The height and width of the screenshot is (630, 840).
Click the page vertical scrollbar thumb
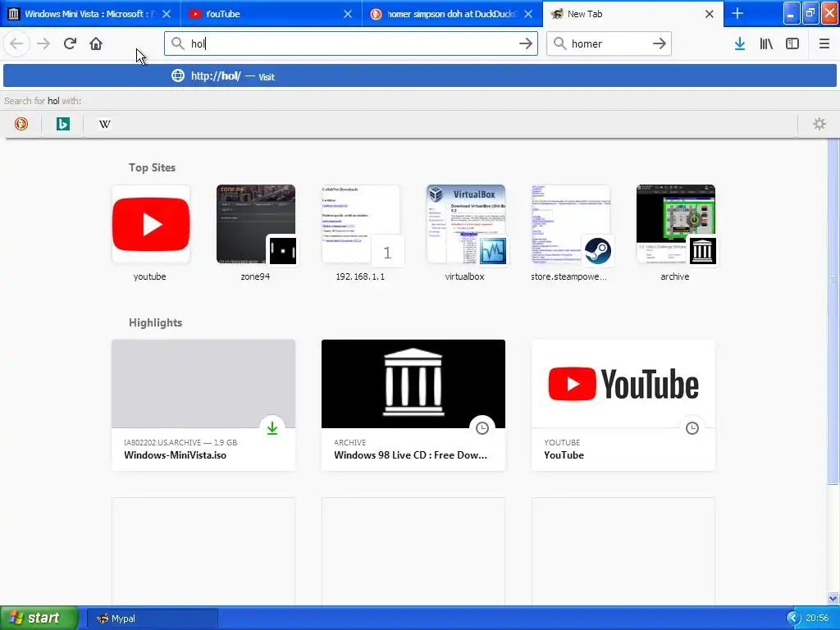[x=833, y=311]
